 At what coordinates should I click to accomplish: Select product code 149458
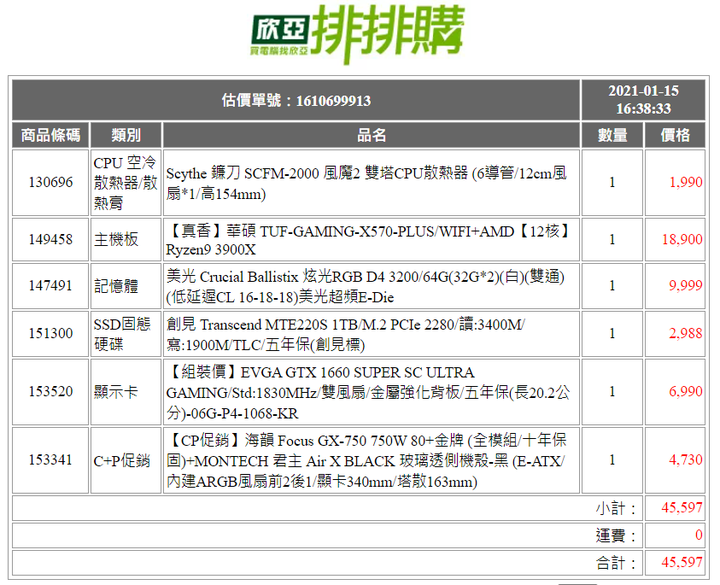[x=51, y=239]
